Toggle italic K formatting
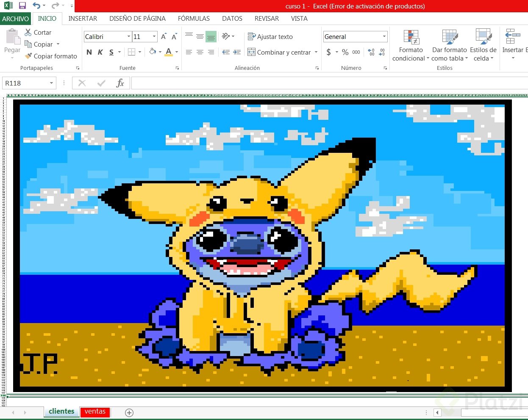Viewport: 528px width, 420px height. pos(100,52)
